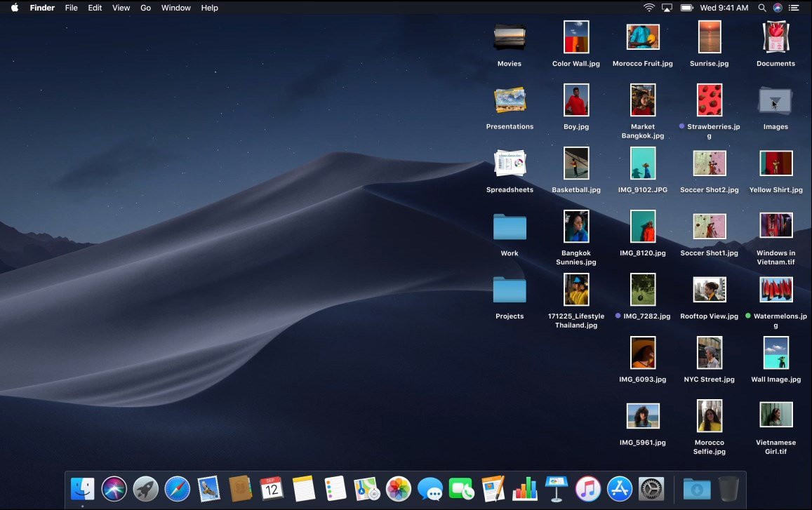Click the Vietnamese Girl.tif file name
The width and height of the screenshot is (812, 510).
click(x=776, y=447)
